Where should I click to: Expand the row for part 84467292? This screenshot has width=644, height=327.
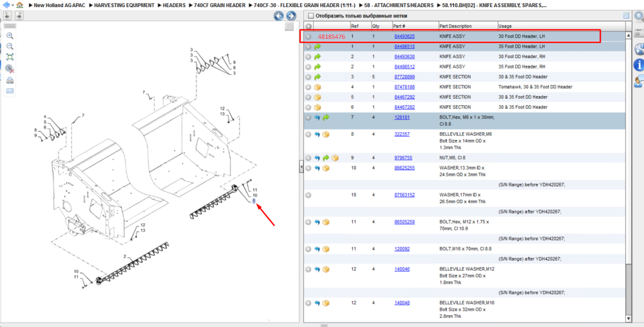pos(308,97)
